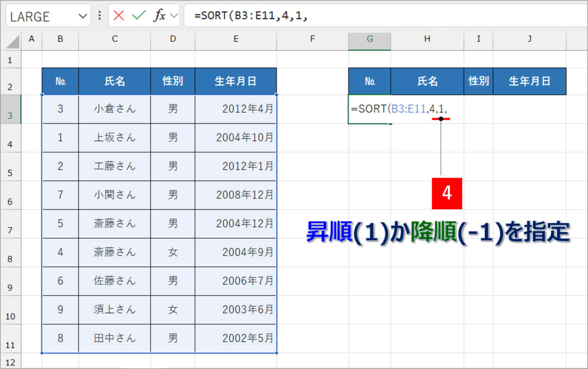Viewport: 588px width, 369px height.
Task: Select cell containing 小倉さん
Action: coord(115,109)
